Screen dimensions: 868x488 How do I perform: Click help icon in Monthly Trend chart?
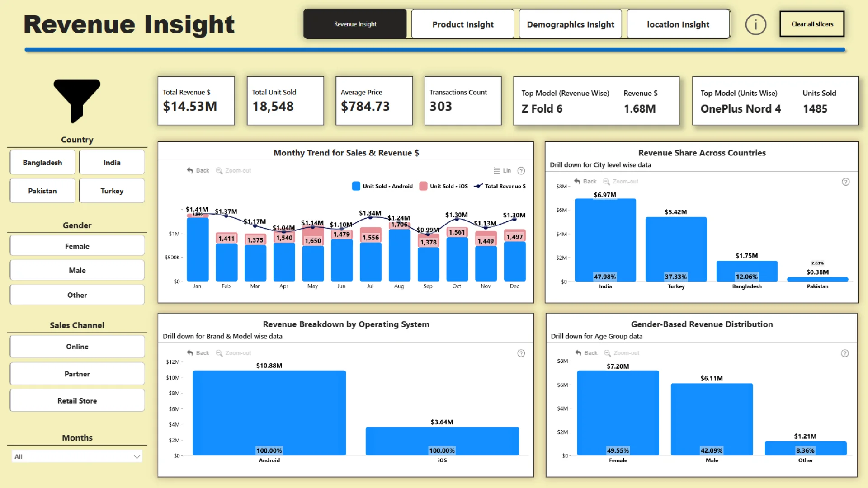(521, 171)
